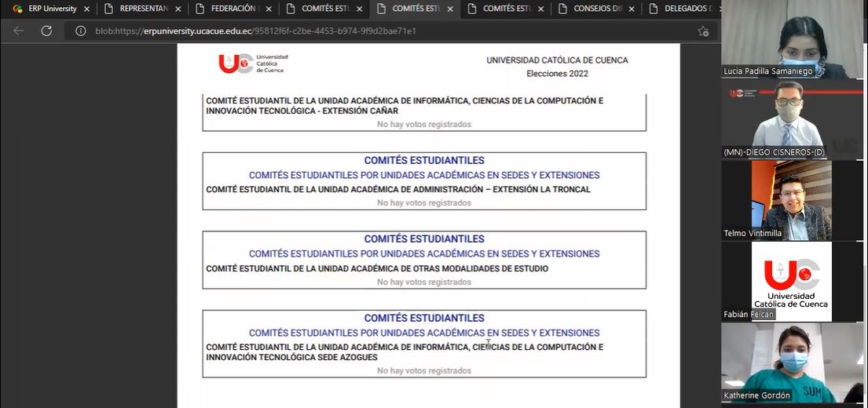Close the REPRESENTAN tab

coord(178,9)
